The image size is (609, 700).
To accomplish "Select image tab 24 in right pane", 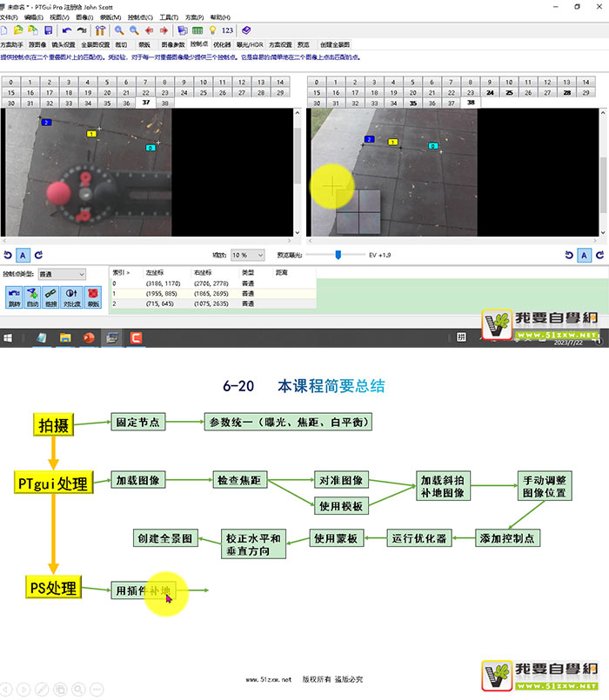I will point(490,93).
